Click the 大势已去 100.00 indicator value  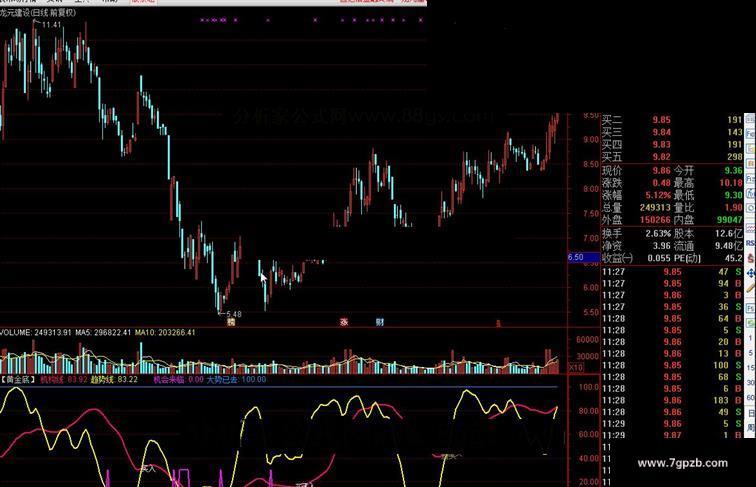[x=236, y=379]
